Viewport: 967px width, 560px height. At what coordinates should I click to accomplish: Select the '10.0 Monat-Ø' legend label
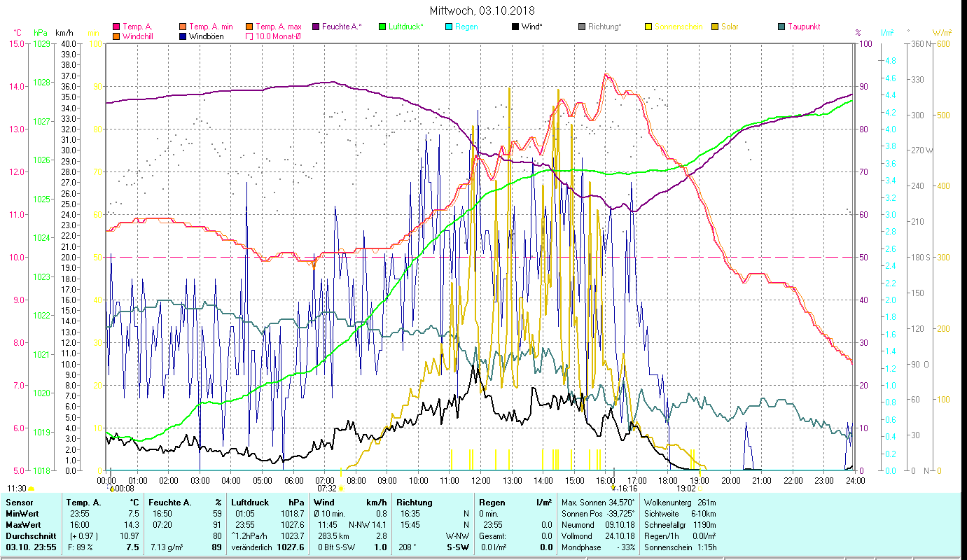click(278, 36)
